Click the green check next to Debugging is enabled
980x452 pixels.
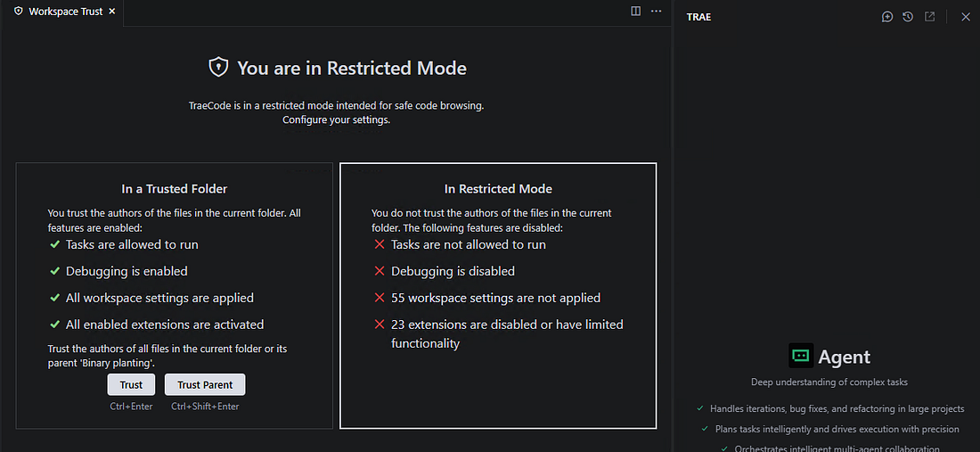click(54, 271)
